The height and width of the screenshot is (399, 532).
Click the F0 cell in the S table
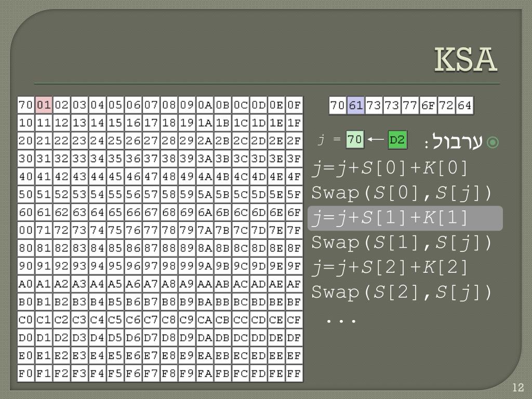[26, 374]
